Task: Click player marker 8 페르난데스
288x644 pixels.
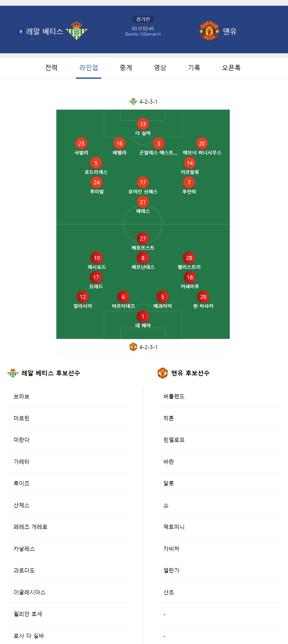Action: coord(143,258)
